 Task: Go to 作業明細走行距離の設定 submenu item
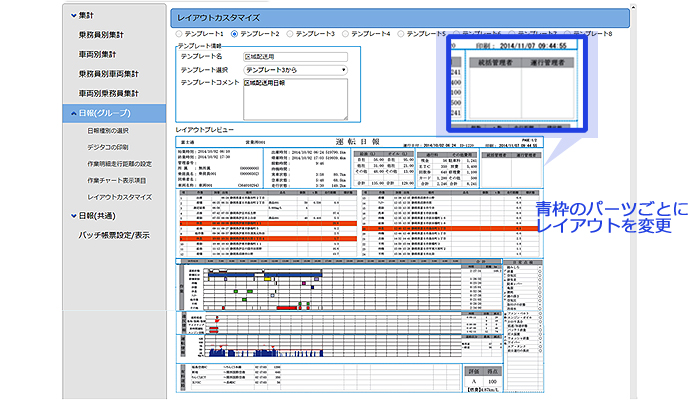tap(120, 164)
